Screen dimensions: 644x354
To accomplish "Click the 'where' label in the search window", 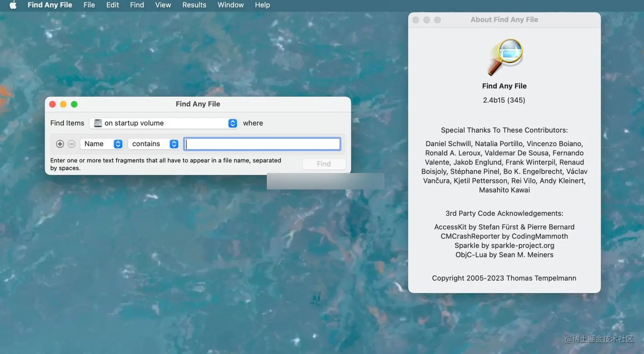I will tap(253, 123).
